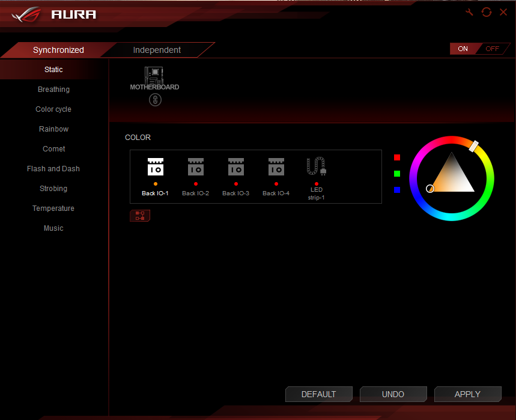Pick the Flash and Dash effect

pyautogui.click(x=53, y=168)
